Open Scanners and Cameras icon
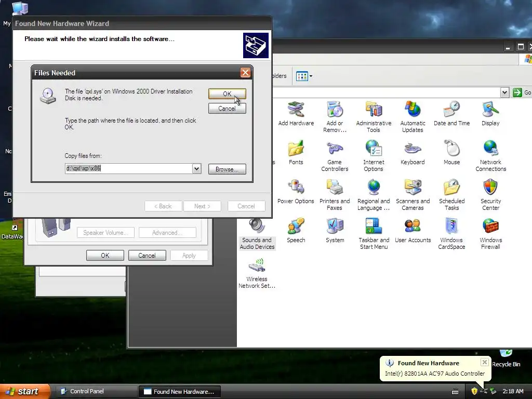Image resolution: width=532 pixels, height=399 pixels. pos(413,195)
